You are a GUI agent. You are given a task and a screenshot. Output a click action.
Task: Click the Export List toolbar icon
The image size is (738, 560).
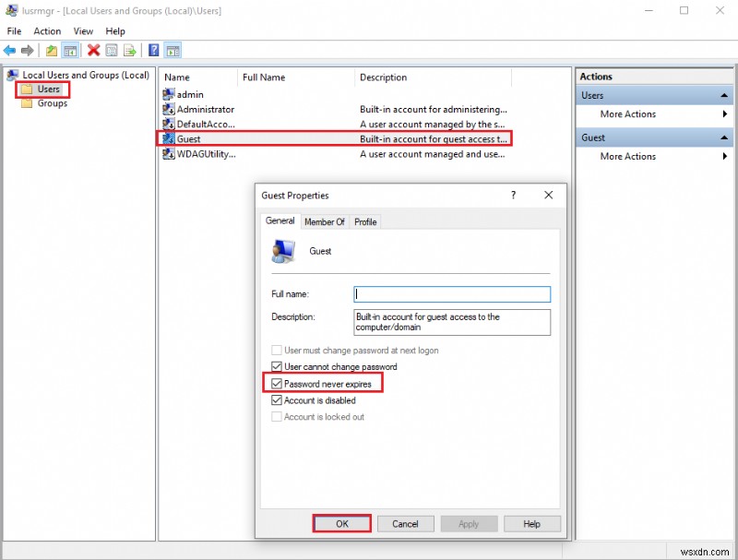coord(130,51)
